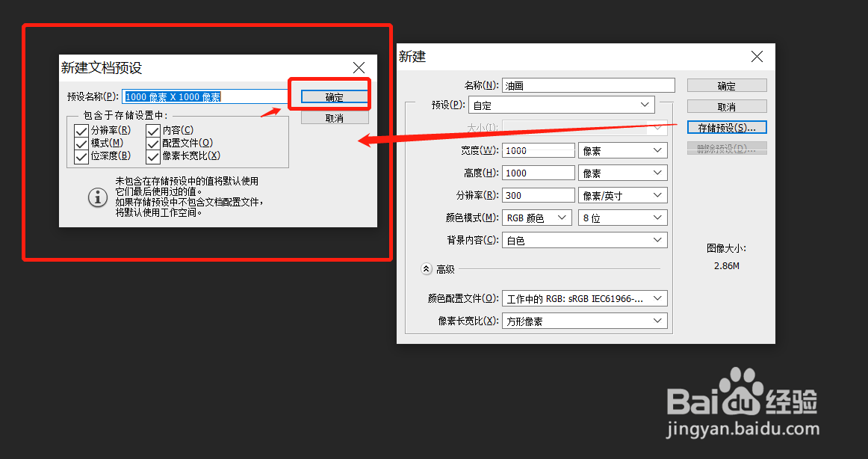868x459 pixels.
Task: Click the info icon in the preset dialog
Action: click(x=97, y=198)
